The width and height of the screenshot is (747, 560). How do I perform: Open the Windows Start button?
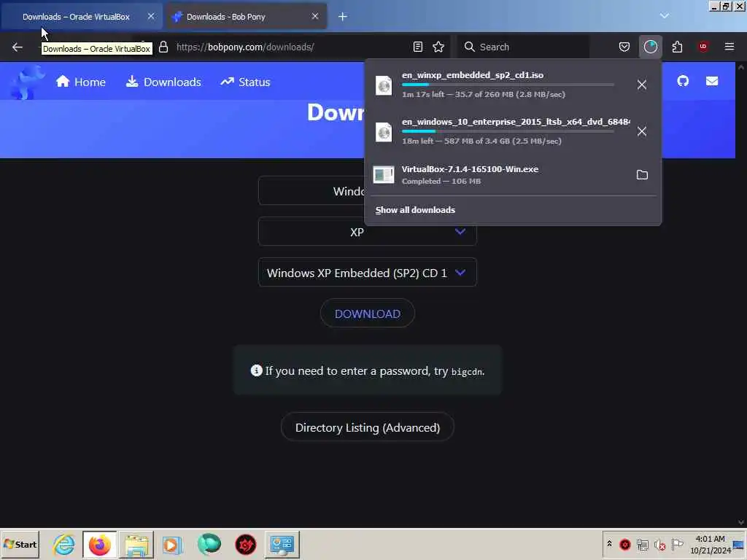[20, 544]
